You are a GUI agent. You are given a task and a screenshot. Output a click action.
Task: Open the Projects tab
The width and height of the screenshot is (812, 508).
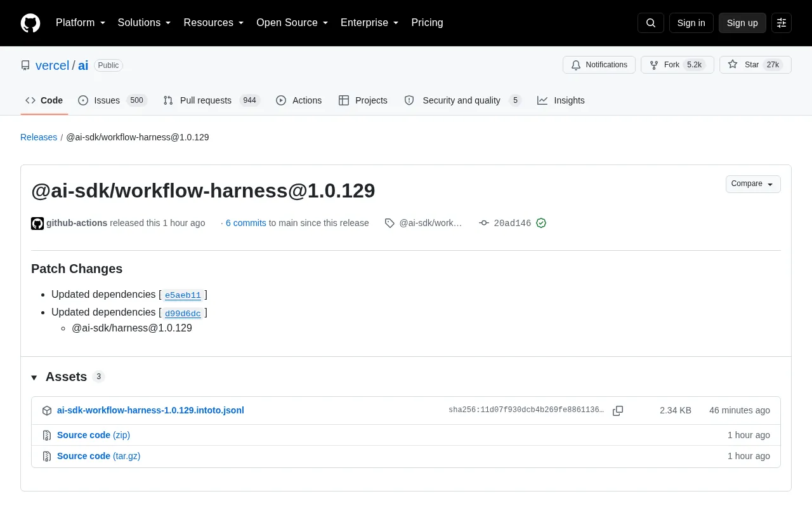[x=363, y=100]
